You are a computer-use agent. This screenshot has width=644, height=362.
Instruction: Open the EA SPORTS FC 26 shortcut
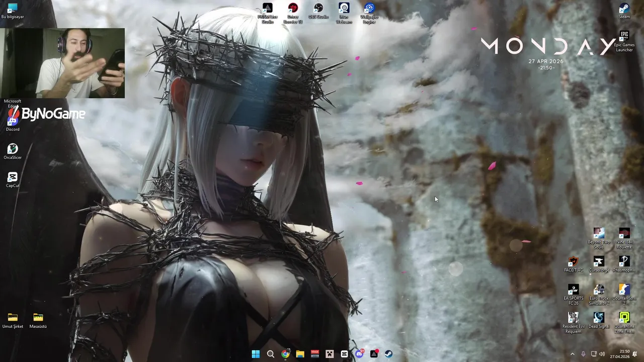(x=573, y=295)
